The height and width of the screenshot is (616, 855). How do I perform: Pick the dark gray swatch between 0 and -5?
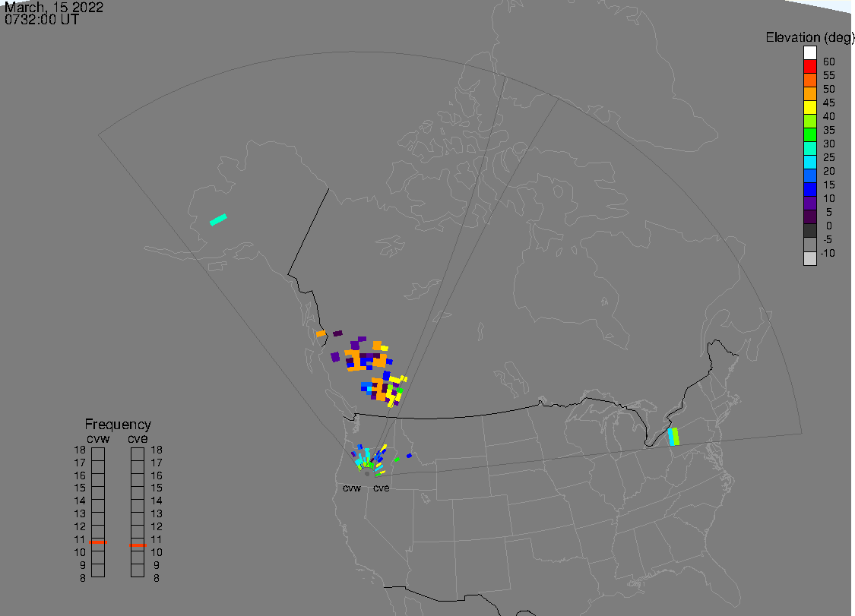[x=809, y=230]
